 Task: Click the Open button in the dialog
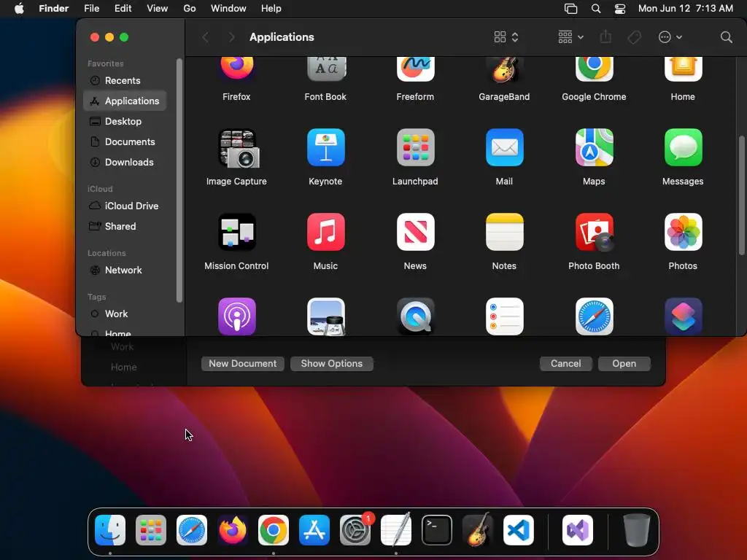624,364
